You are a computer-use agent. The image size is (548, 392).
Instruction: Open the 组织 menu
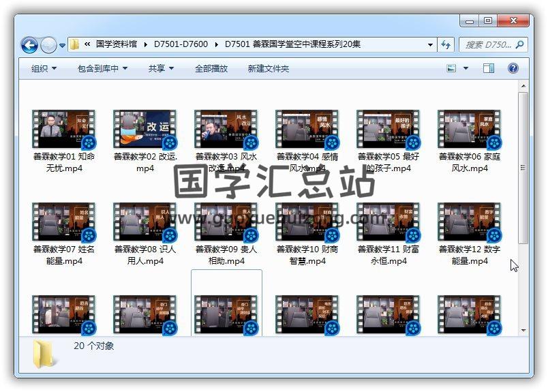[x=44, y=68]
